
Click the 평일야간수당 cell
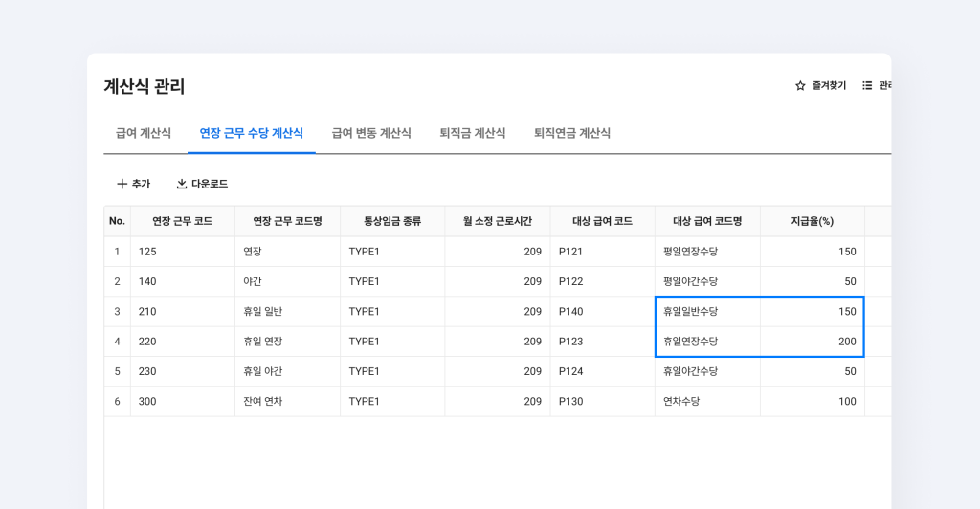click(x=707, y=281)
